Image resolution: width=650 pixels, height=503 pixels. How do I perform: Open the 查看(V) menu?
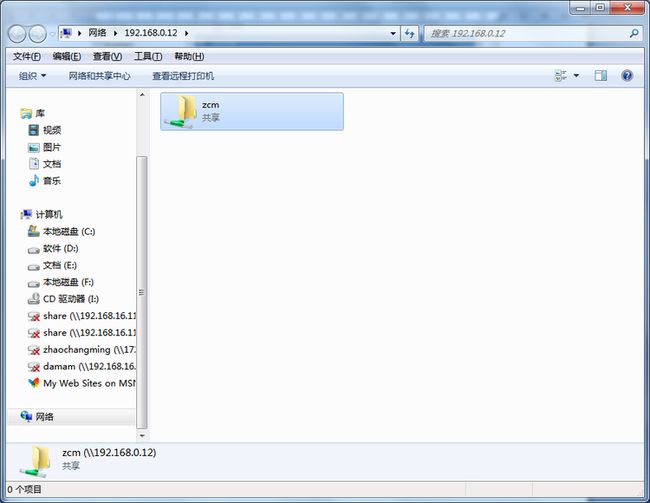[x=107, y=56]
